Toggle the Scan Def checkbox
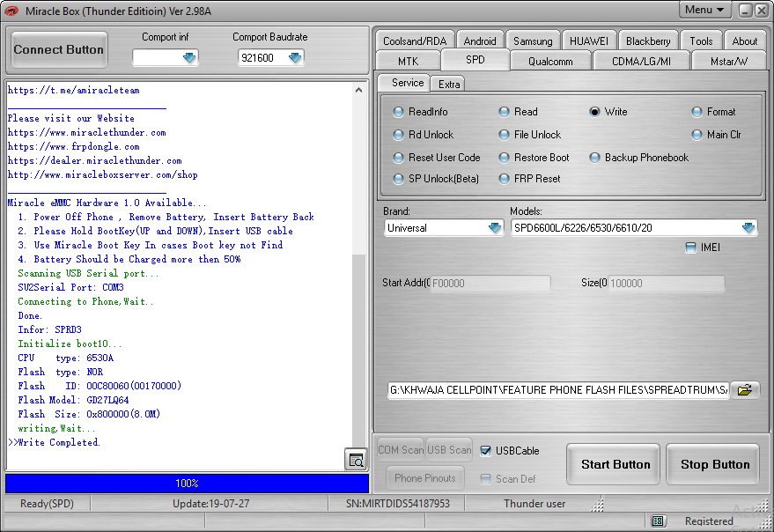 pyautogui.click(x=486, y=478)
